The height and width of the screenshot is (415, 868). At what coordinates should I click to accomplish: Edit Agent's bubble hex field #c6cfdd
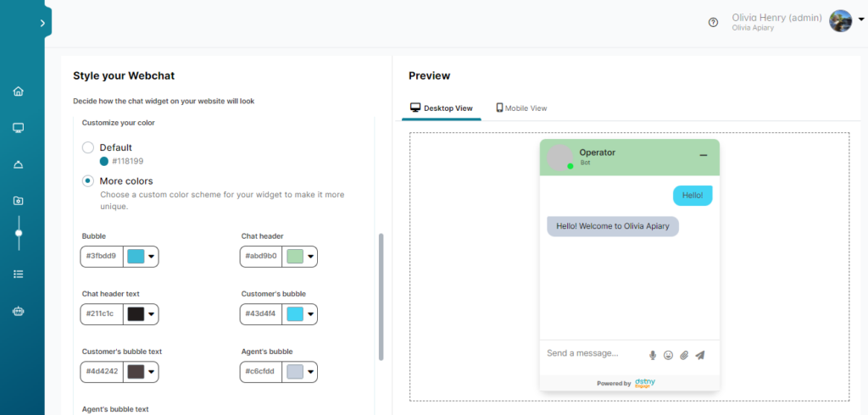point(261,372)
